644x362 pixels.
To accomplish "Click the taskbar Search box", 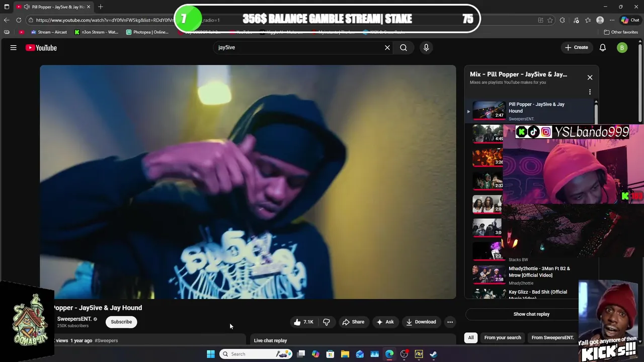I will pos(257,354).
